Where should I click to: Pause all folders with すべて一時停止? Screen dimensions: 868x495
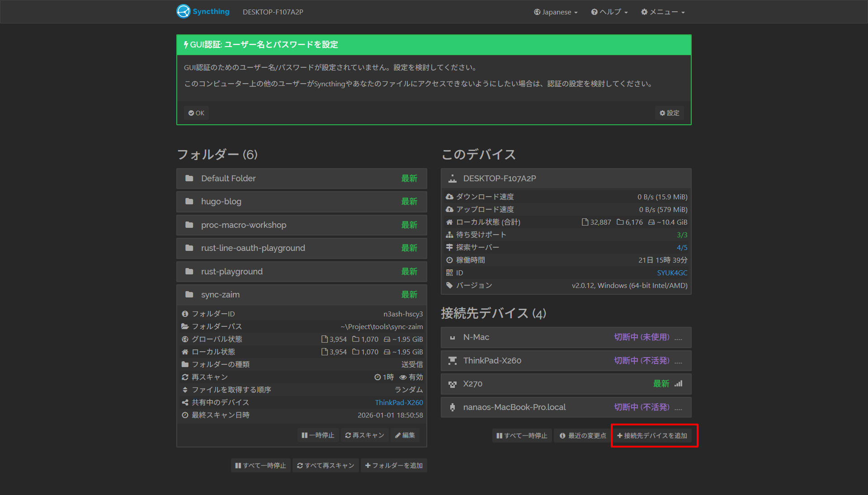[x=260, y=466]
